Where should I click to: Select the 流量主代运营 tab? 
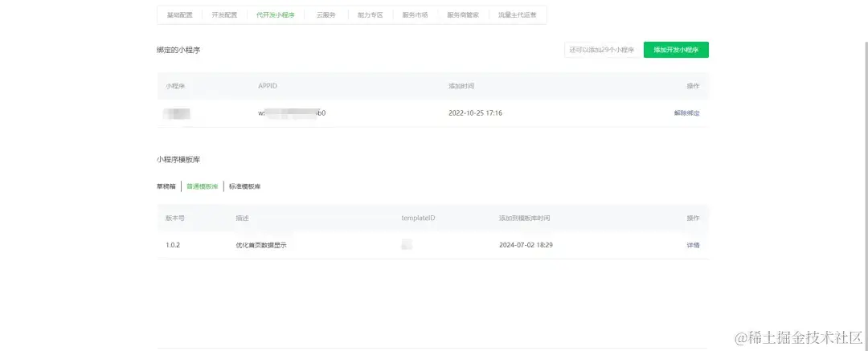(518, 15)
